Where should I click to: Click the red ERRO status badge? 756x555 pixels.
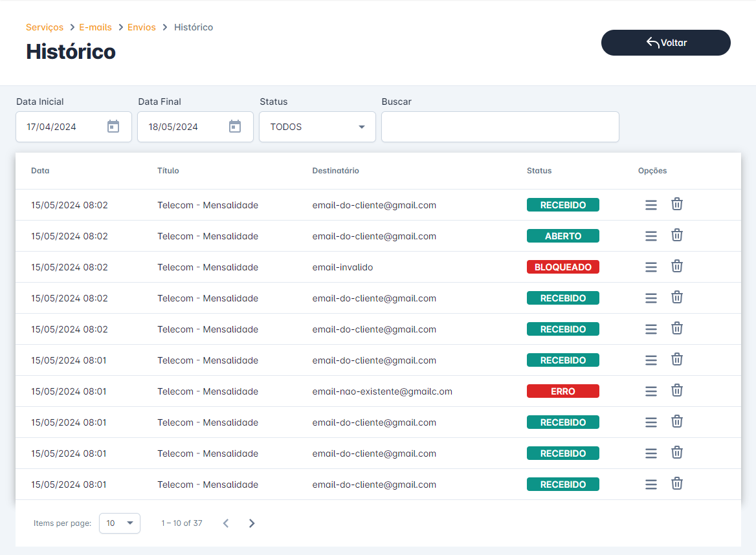[x=562, y=391]
